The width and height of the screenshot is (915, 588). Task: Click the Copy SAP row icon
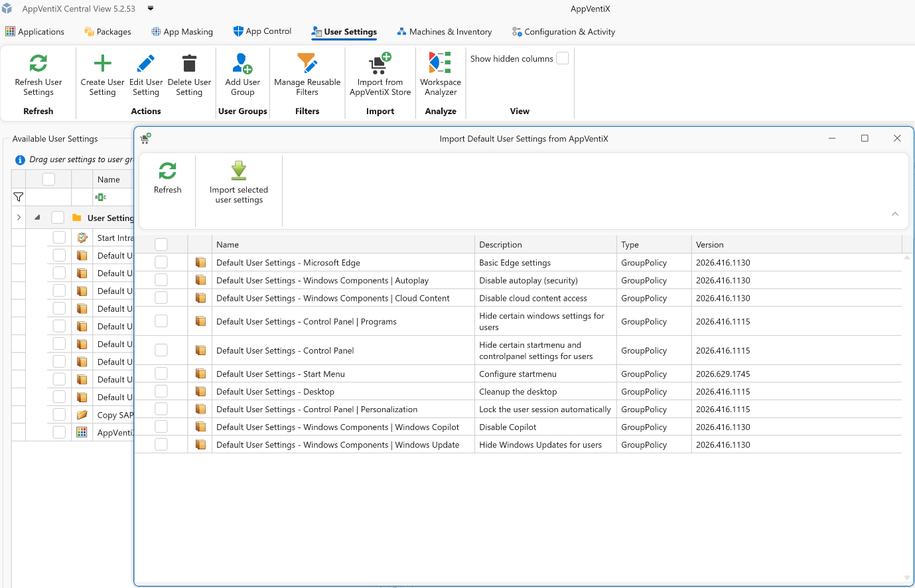pos(82,415)
